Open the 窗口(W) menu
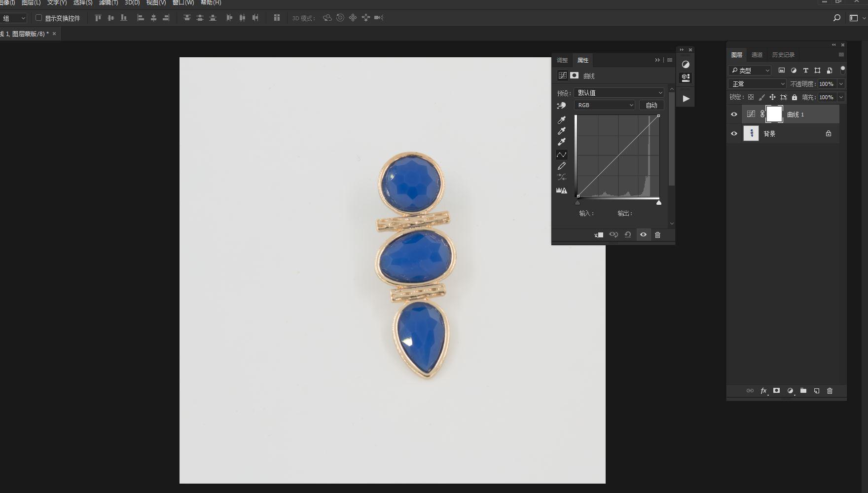868x493 pixels. point(183,3)
